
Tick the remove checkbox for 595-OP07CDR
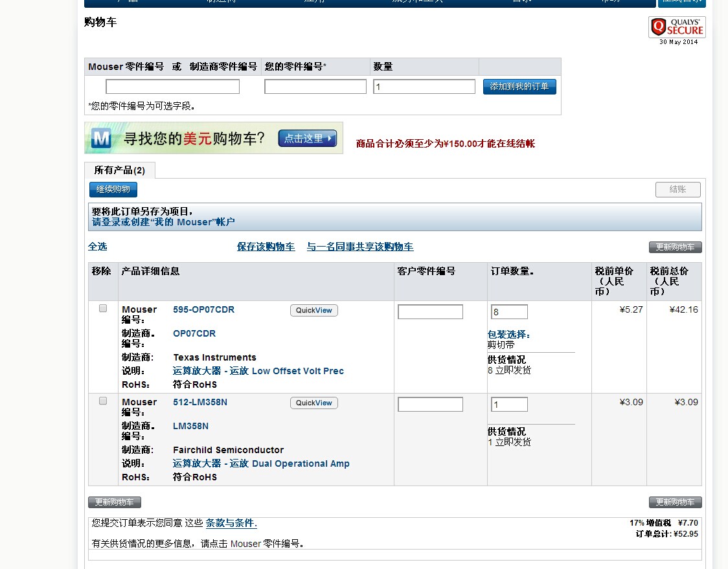click(103, 308)
